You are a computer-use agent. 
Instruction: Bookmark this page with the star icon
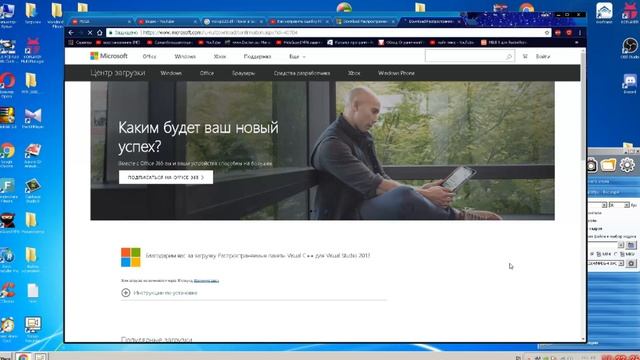click(547, 32)
